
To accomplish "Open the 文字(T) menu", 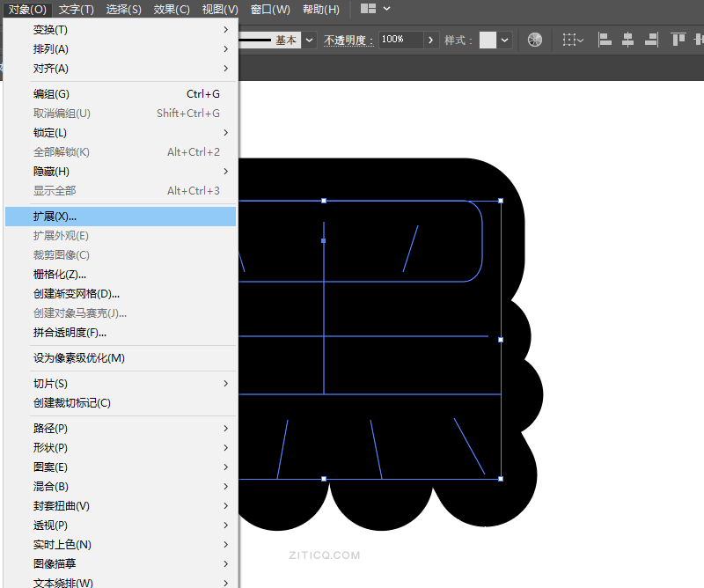I will (x=76, y=9).
